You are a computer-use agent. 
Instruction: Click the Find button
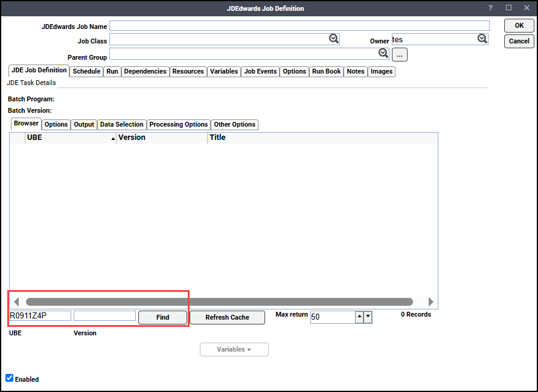pos(162,317)
